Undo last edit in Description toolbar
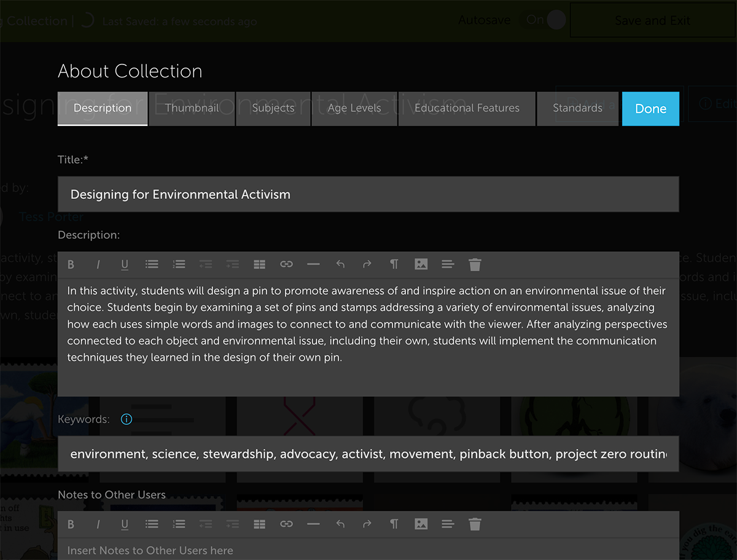This screenshot has height=560, width=737. (x=340, y=265)
